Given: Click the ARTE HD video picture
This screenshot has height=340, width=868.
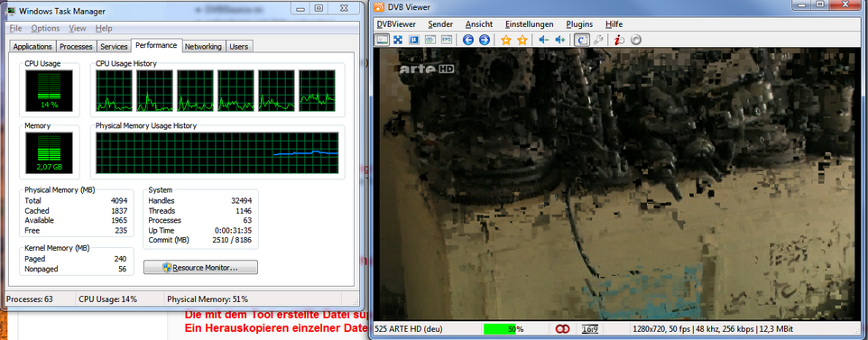Looking at the screenshot, I should [617, 184].
